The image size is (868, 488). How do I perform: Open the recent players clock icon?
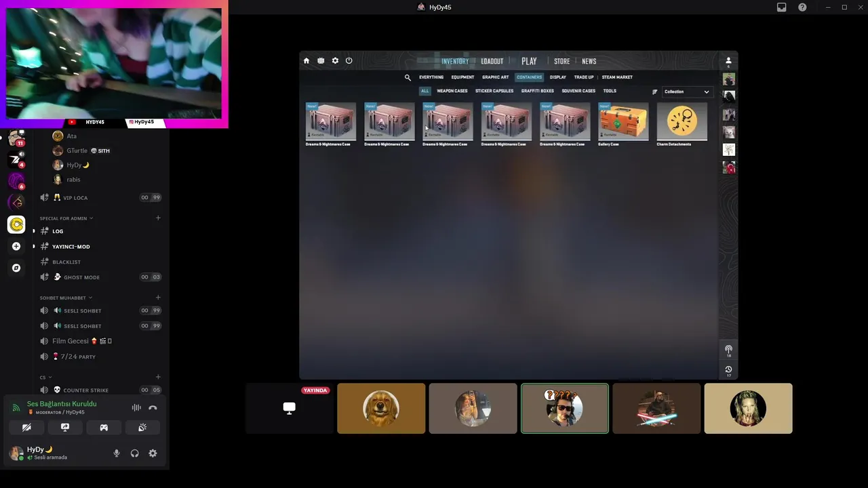(728, 369)
